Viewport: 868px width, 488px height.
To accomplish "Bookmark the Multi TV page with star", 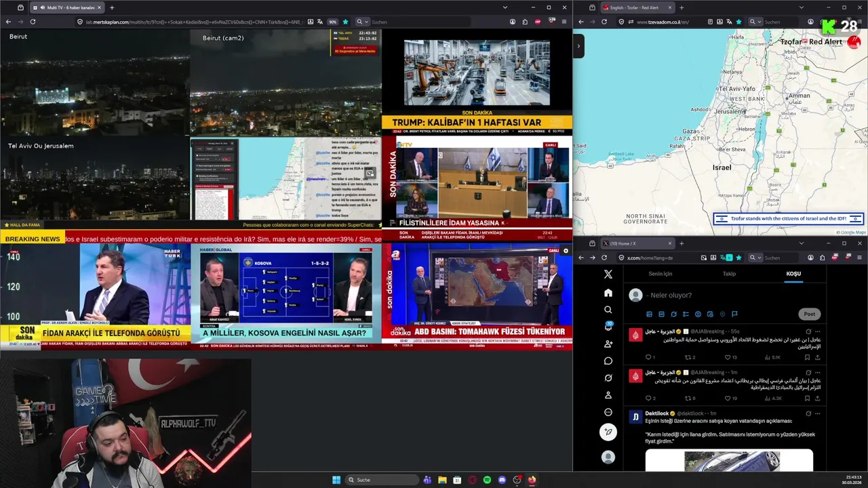I will pyautogui.click(x=345, y=22).
